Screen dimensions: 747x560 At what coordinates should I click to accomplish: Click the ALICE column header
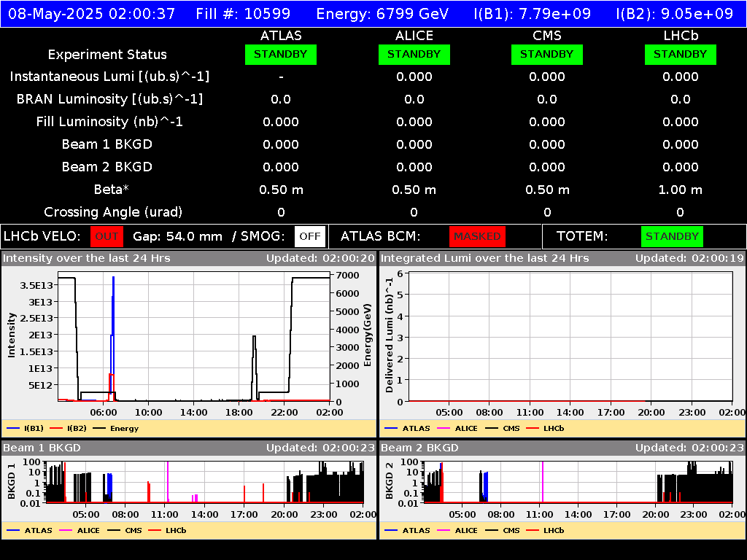point(414,36)
